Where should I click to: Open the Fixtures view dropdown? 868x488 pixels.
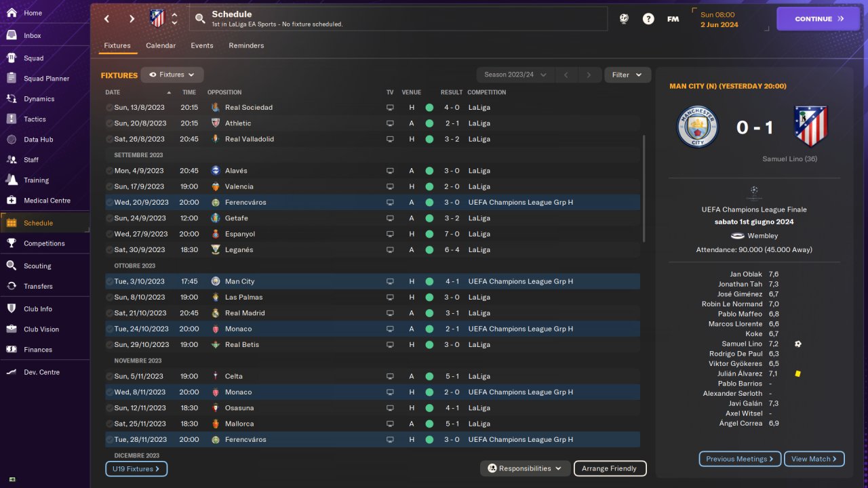point(172,75)
